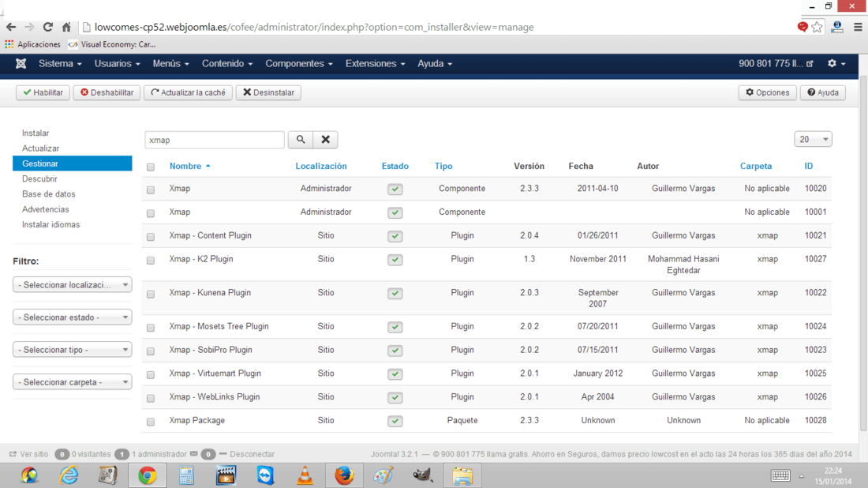Check the box for Xmap ID 10020

point(151,190)
